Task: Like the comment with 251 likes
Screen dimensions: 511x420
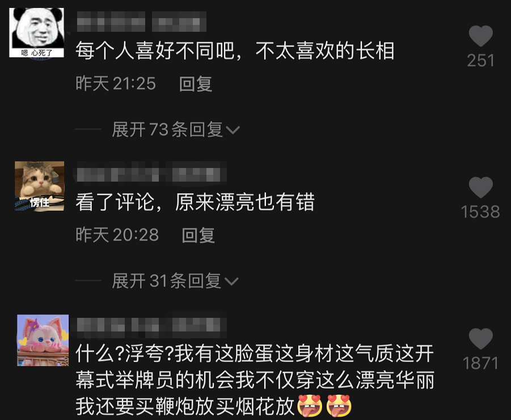Action: coord(481,36)
